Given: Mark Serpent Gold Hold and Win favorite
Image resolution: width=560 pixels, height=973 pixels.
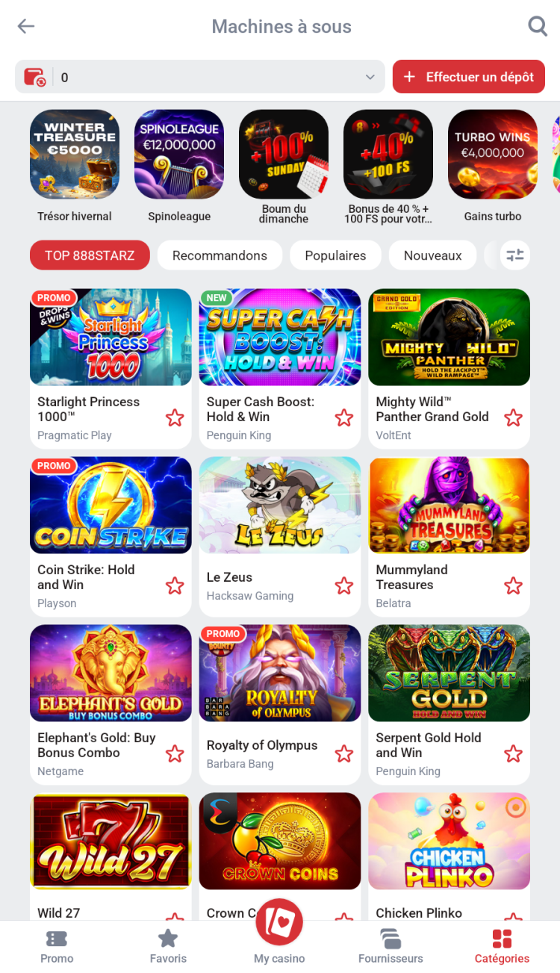Looking at the screenshot, I should [514, 754].
